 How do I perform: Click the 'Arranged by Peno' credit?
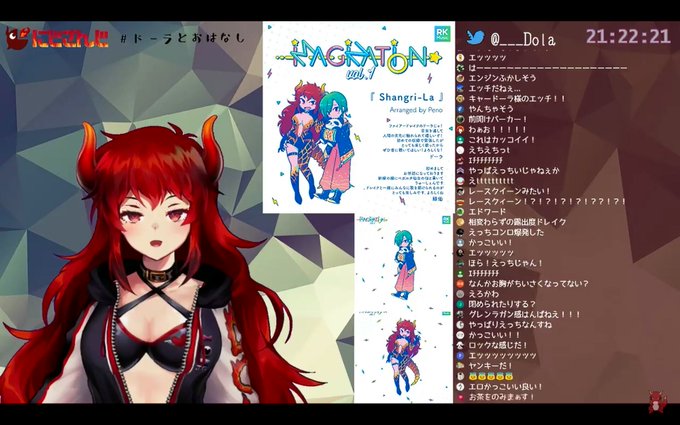tap(416, 110)
